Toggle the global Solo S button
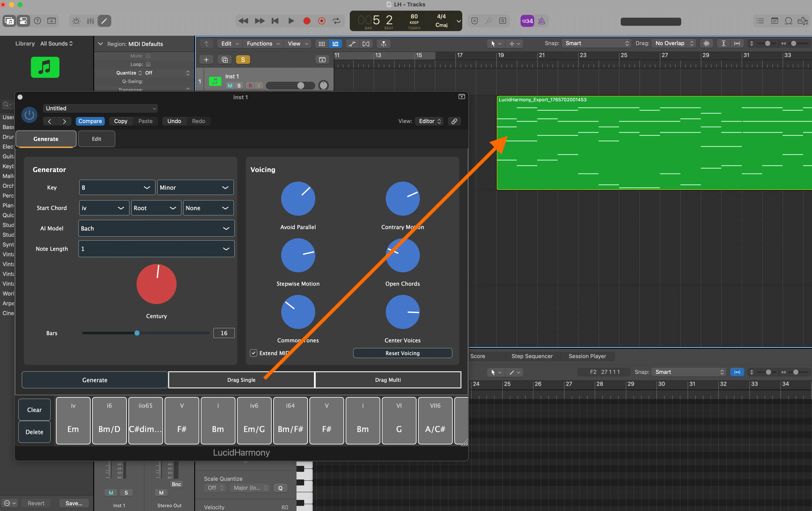The image size is (812, 511). pos(243,60)
